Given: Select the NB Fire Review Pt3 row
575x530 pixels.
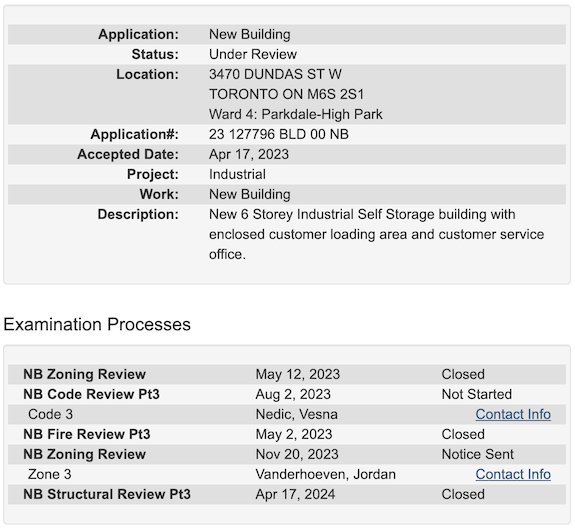Looking at the screenshot, I should 287,434.
